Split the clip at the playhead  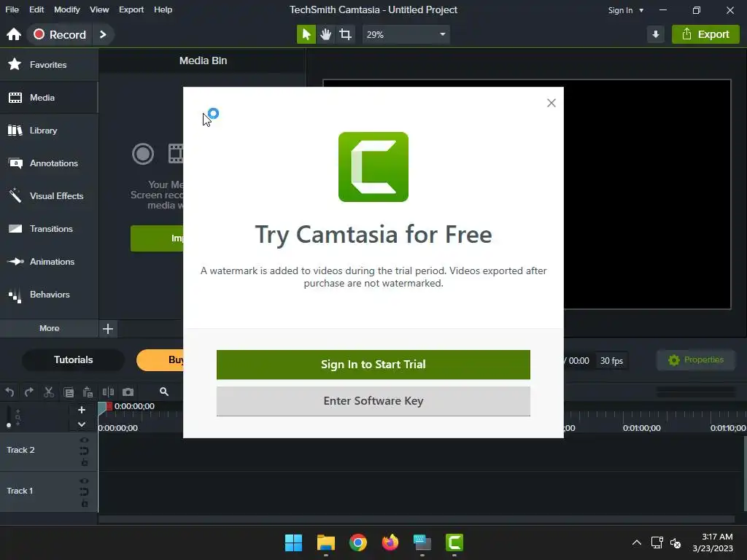tap(108, 392)
